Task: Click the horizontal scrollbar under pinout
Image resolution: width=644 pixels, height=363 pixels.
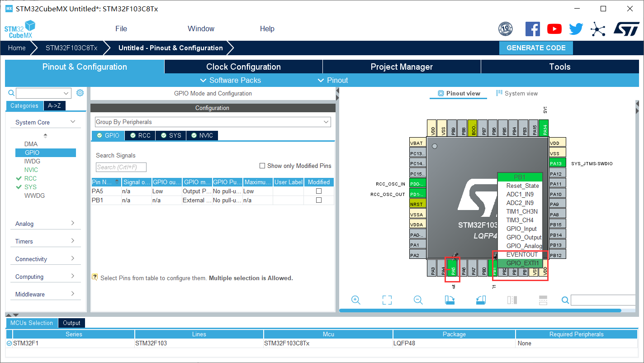Action: coord(480,310)
